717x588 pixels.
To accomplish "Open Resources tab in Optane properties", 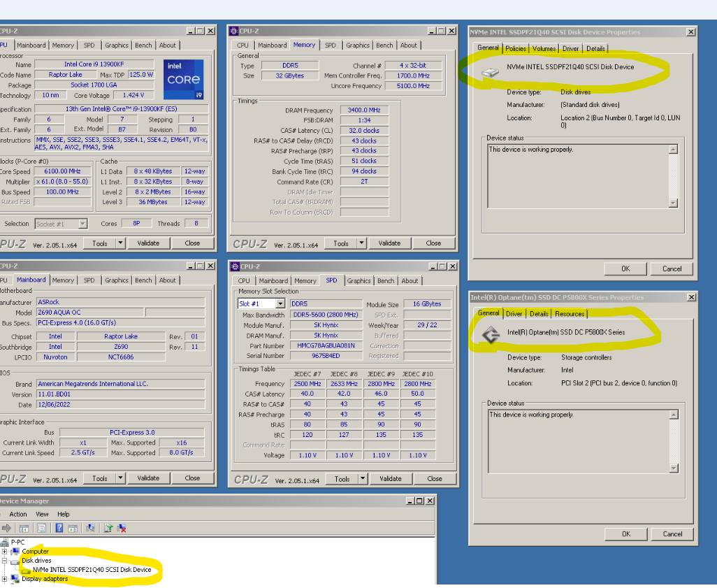I will 570,314.
